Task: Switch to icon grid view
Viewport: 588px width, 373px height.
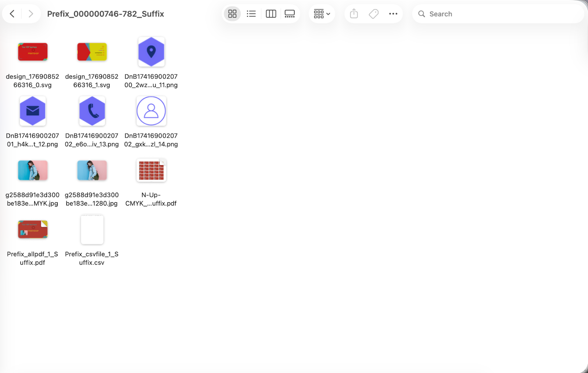Action: 232,14
